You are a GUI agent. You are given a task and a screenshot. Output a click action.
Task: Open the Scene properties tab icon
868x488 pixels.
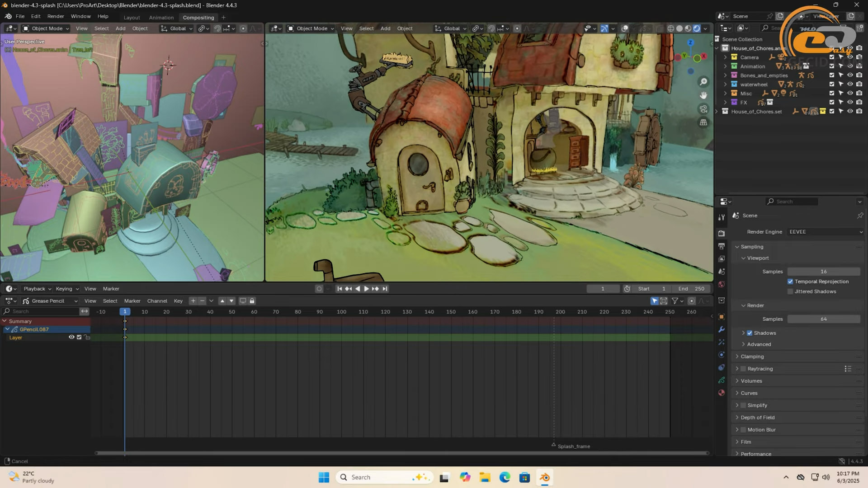[x=722, y=272]
